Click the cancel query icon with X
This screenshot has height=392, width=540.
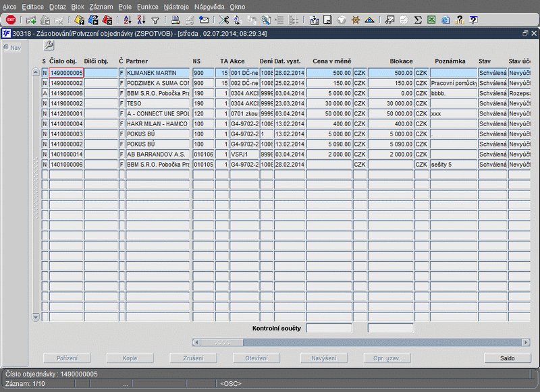tap(107, 20)
